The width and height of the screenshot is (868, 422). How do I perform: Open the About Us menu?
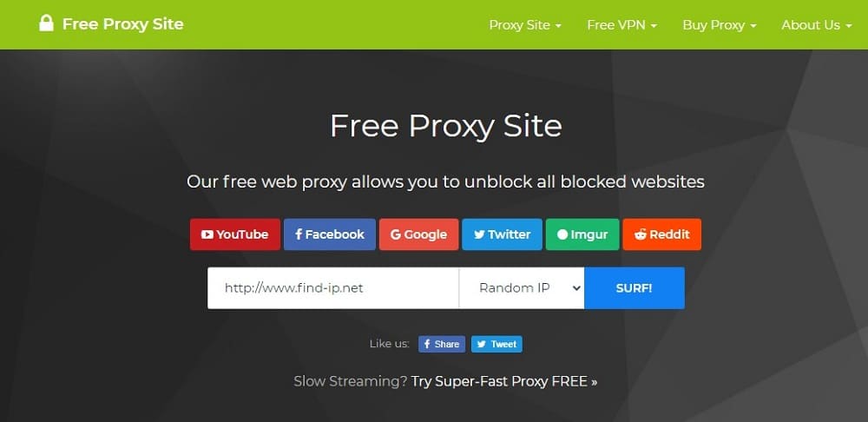pyautogui.click(x=817, y=25)
